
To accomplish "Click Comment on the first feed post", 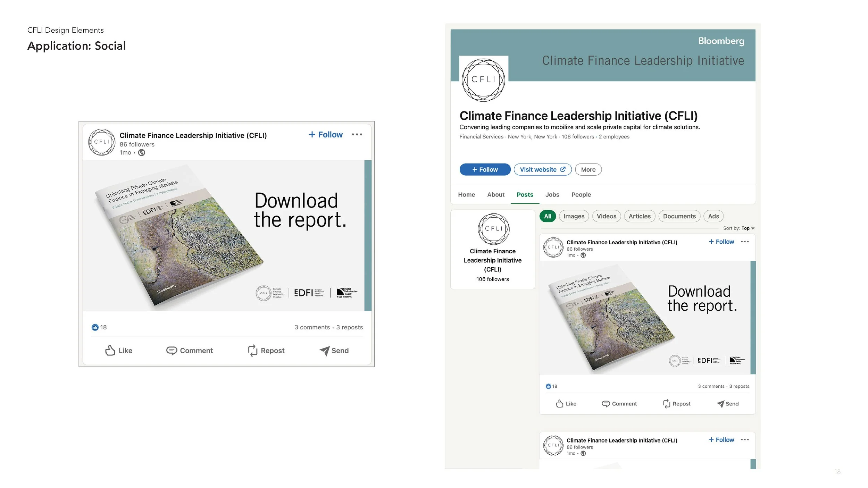I will [x=619, y=404].
